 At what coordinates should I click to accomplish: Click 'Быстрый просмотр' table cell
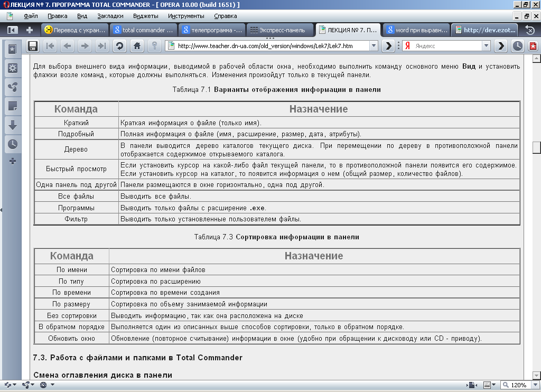(x=76, y=169)
